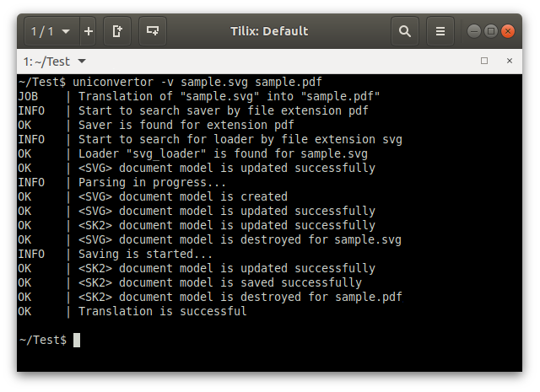This screenshot has height=392, width=540.
Task: Add a new session with plus button
Action: coord(89,31)
